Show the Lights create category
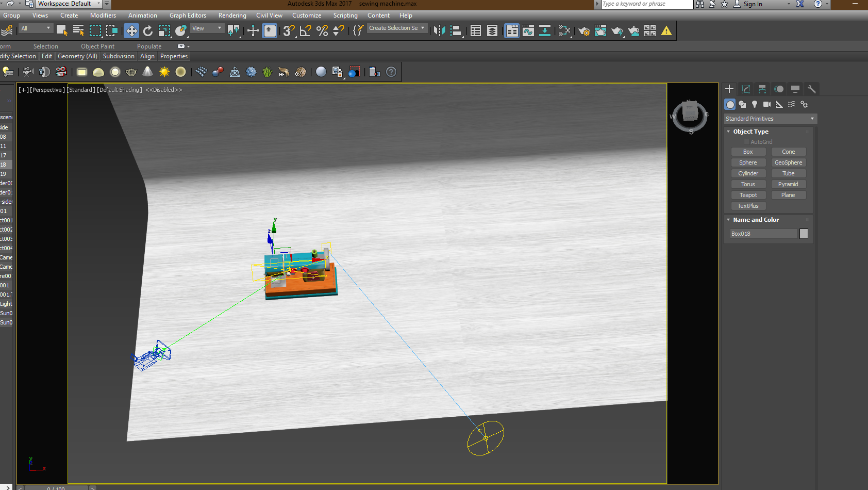This screenshot has width=868, height=490. 755,104
